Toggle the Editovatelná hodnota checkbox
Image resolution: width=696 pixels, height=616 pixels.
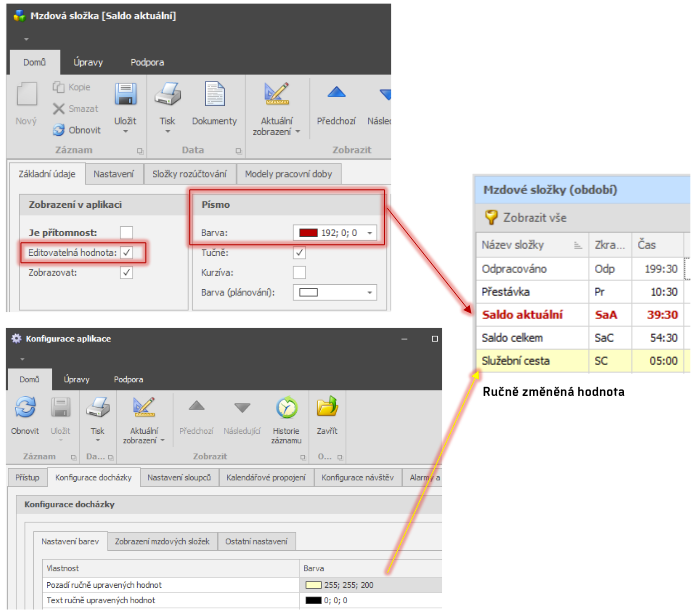(x=127, y=253)
